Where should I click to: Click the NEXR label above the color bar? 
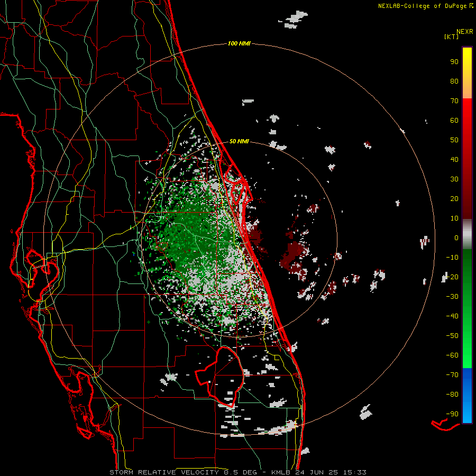(x=465, y=32)
